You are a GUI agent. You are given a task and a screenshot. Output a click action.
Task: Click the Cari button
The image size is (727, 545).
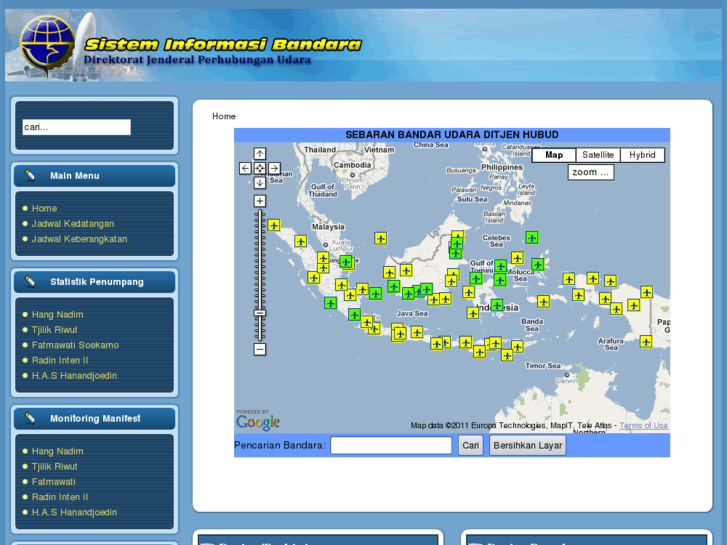tap(471, 445)
